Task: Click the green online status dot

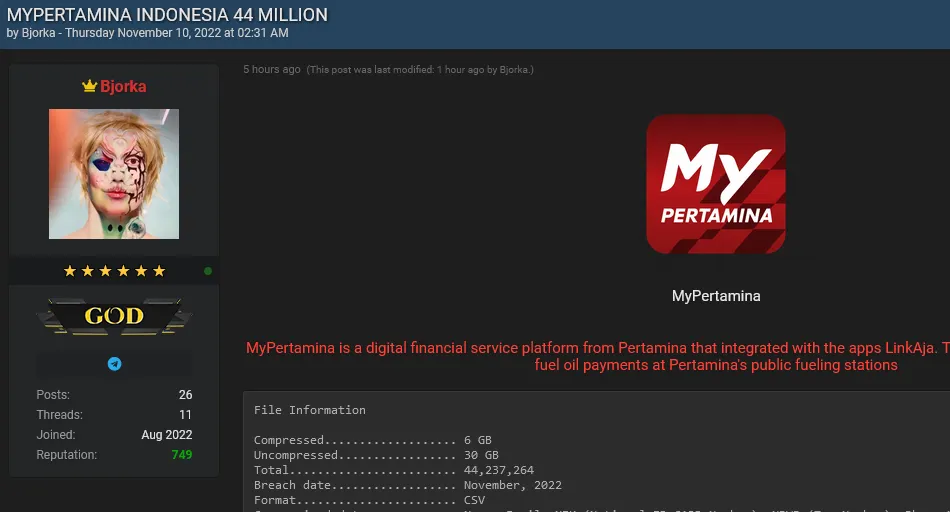Action: [208, 271]
